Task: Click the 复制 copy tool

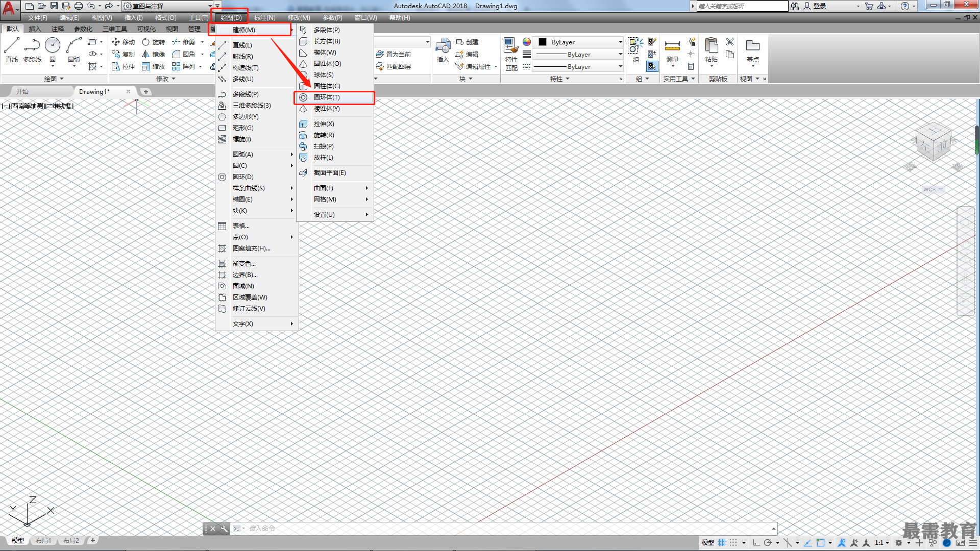Action: pyautogui.click(x=124, y=54)
